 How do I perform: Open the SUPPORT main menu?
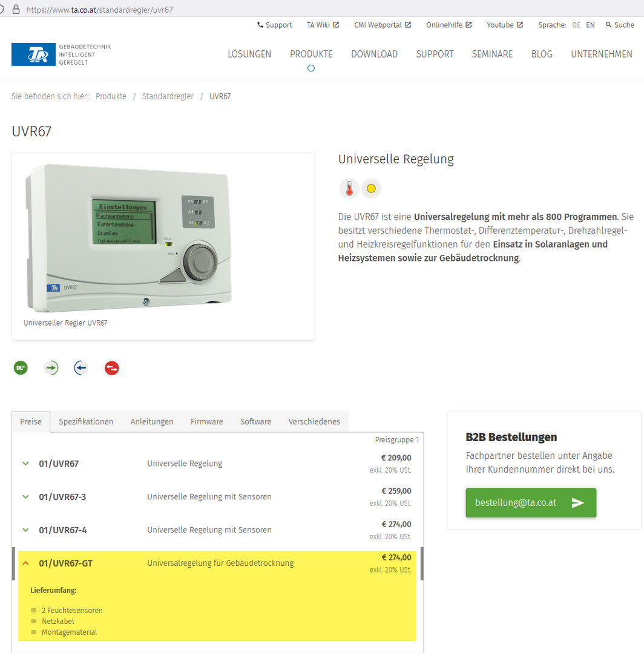pos(435,54)
